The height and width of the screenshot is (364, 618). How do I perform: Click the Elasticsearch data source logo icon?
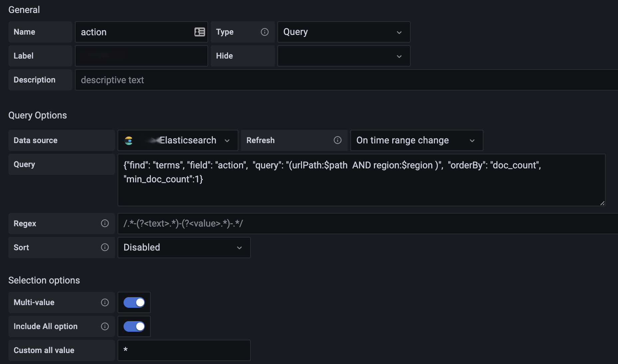click(x=129, y=140)
